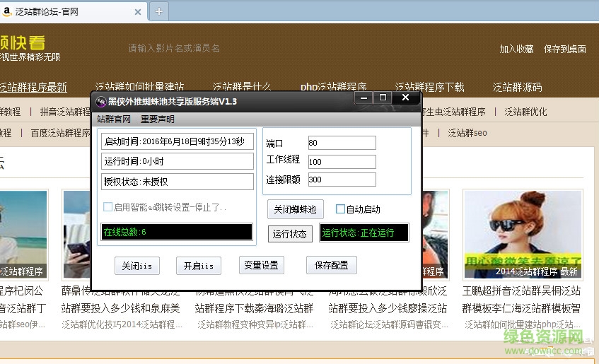Open the 重要声明 menu
This screenshot has height=364, width=599.
157,119
